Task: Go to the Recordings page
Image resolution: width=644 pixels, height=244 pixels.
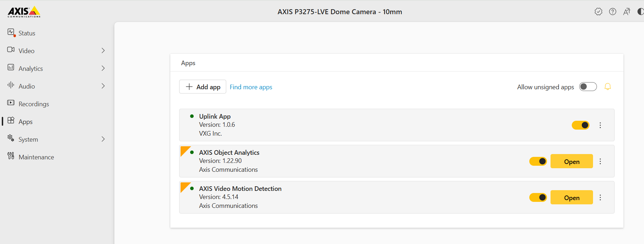Action: [34, 104]
